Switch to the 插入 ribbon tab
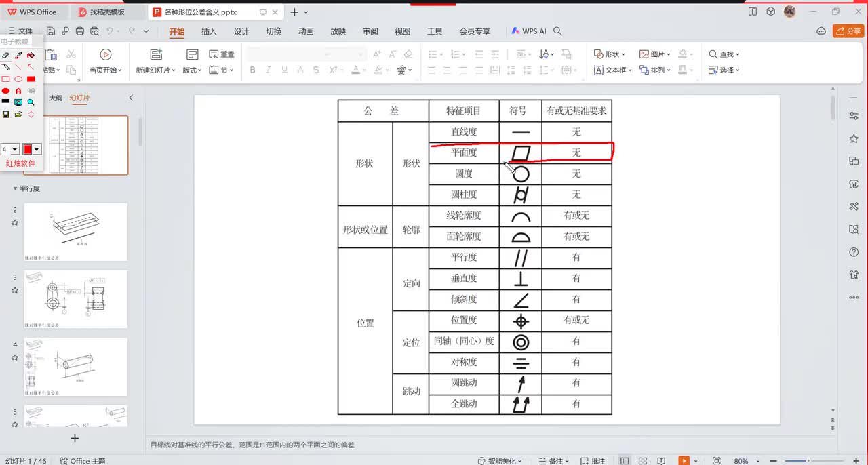Screen dimensions: 868x465 (209, 31)
